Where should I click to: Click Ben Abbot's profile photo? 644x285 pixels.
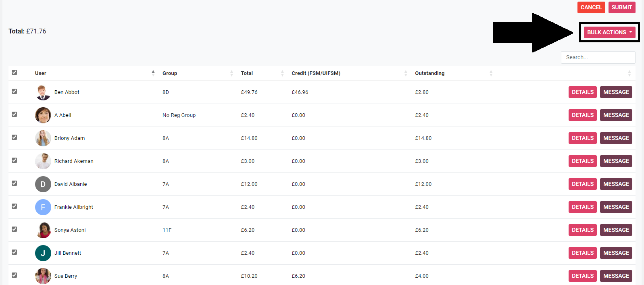(43, 92)
